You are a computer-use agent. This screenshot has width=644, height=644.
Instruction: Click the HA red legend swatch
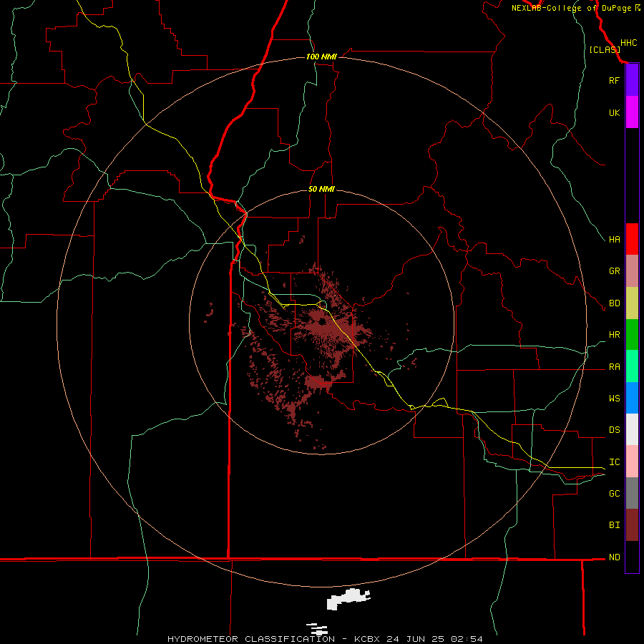tap(632, 239)
